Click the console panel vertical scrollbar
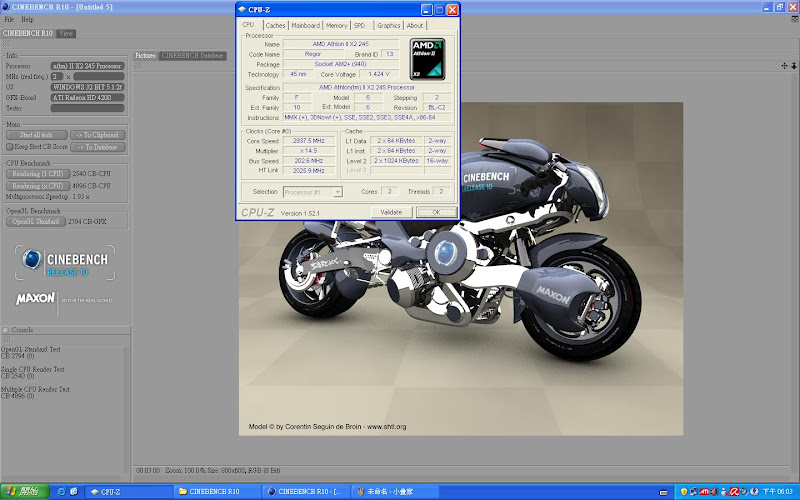 [127, 411]
